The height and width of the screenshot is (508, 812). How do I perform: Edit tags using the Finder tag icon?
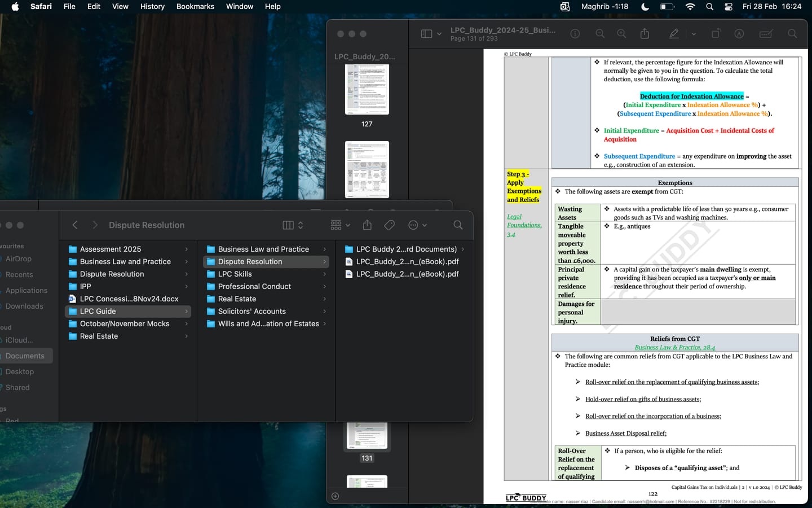tap(389, 225)
